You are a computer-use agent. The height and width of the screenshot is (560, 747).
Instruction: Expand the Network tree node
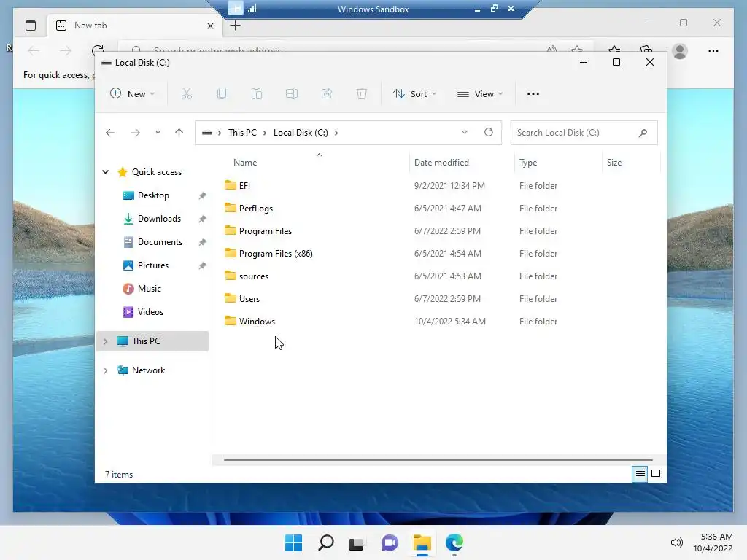click(105, 370)
